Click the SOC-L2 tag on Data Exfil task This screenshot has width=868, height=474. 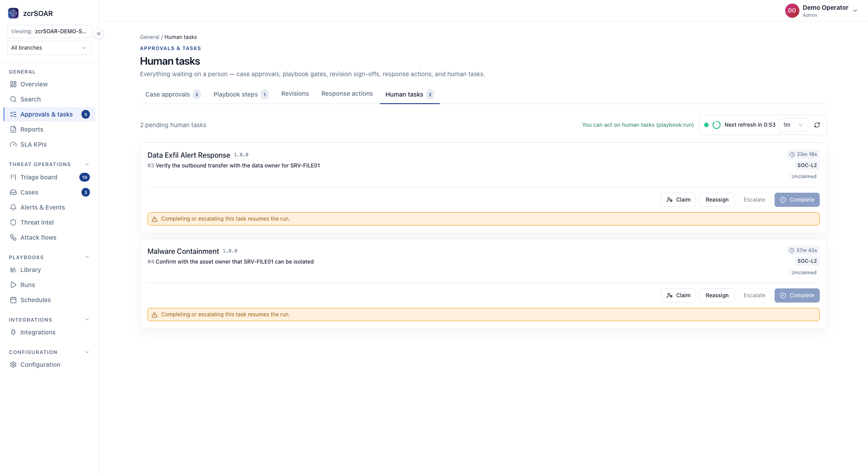807,165
